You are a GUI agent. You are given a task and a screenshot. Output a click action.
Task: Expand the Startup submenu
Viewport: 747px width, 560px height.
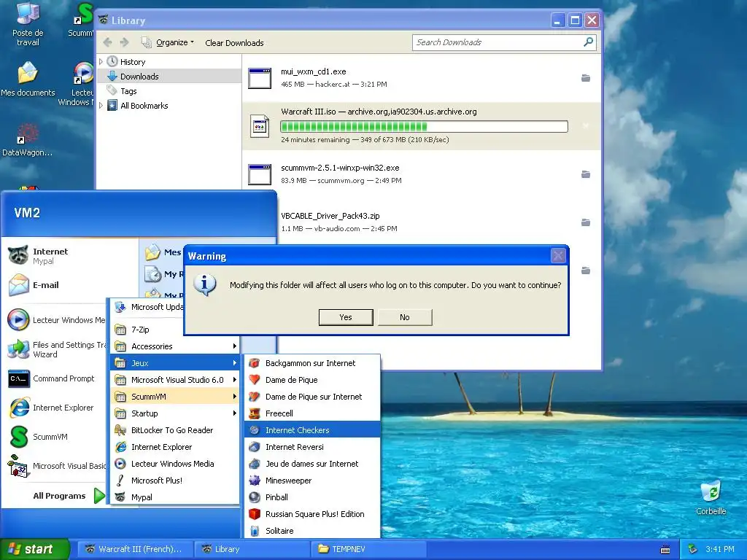tap(174, 413)
